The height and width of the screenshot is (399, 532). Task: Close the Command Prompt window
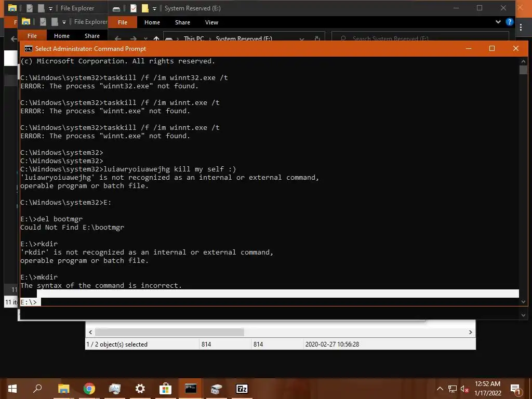pyautogui.click(x=516, y=48)
